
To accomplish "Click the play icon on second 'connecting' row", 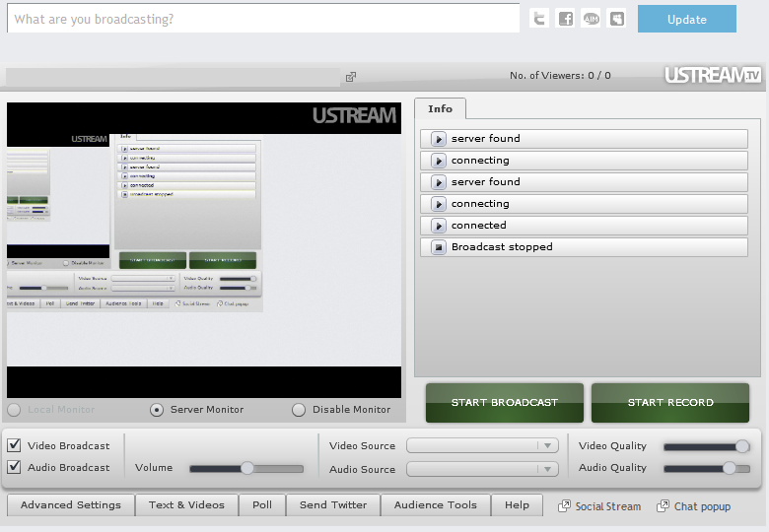I will pos(439,204).
